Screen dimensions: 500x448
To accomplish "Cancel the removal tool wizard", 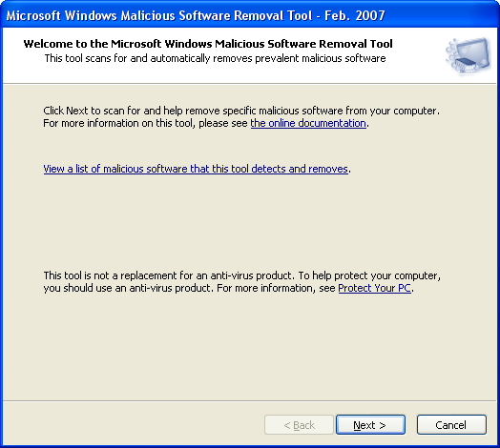I will [451, 425].
